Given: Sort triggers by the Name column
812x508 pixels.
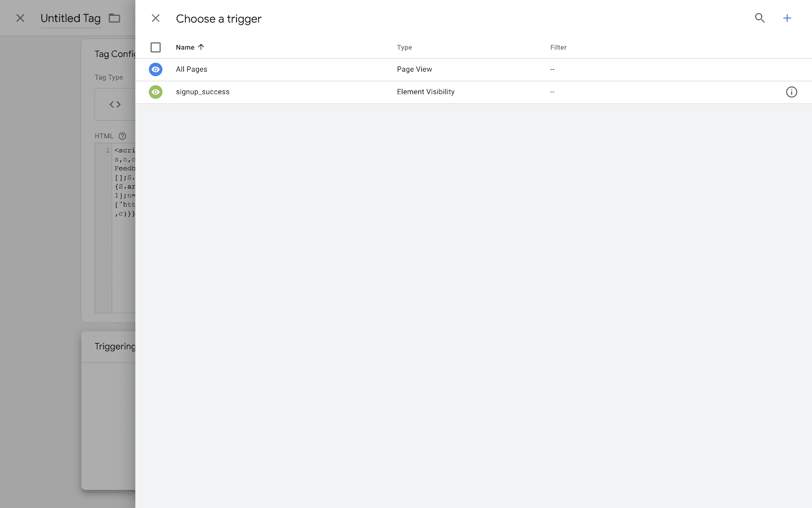Looking at the screenshot, I should [x=185, y=47].
